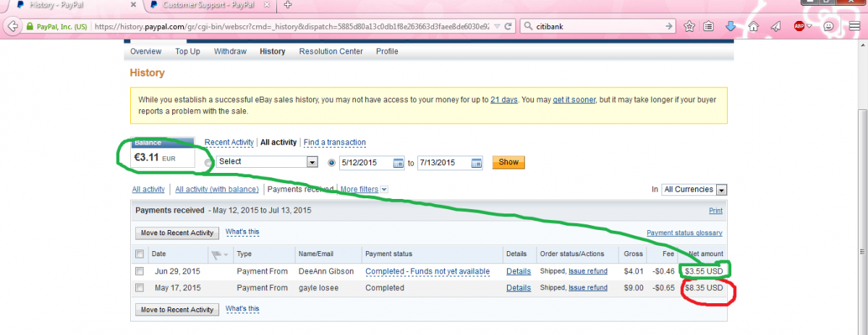Check the Jun 29, 2015 payment checkbox
The height and width of the screenshot is (335, 868).
click(x=140, y=271)
